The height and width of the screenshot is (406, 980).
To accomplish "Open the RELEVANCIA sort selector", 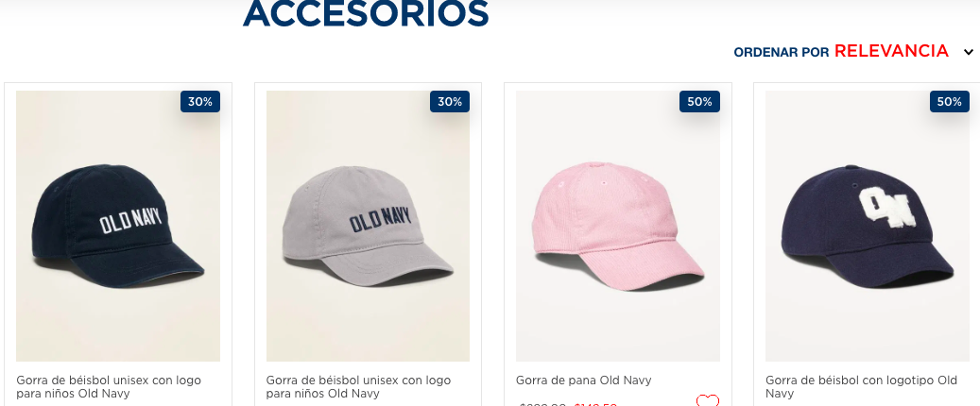I will tap(891, 51).
